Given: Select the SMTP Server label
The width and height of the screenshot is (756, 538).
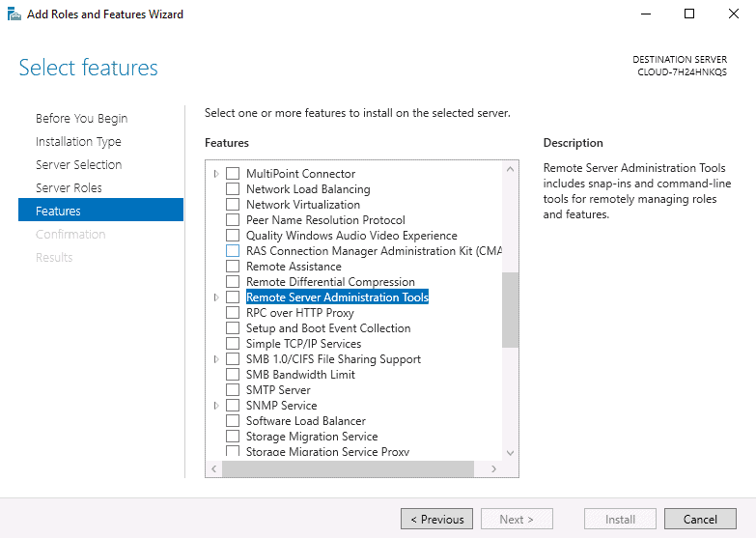Looking at the screenshot, I should [278, 389].
